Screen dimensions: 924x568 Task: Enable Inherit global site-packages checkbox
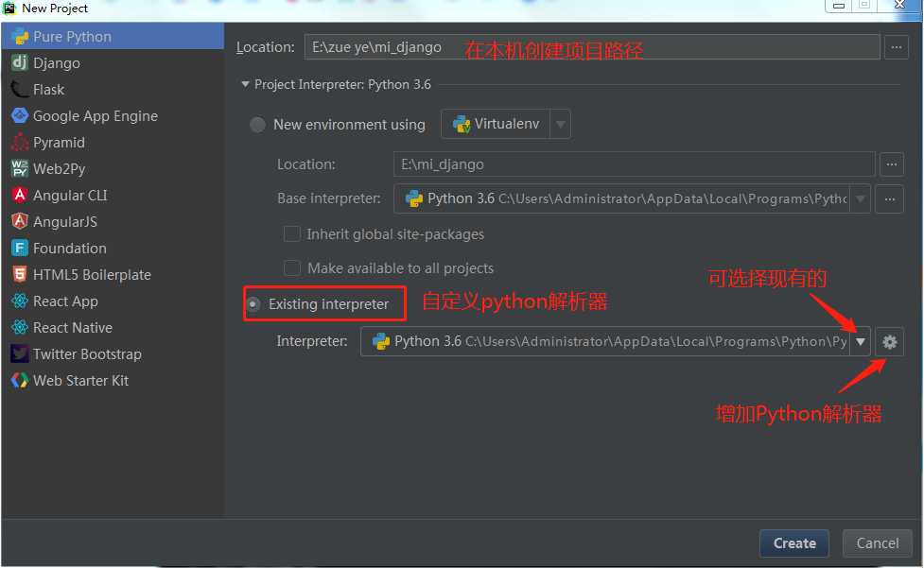pyautogui.click(x=291, y=234)
